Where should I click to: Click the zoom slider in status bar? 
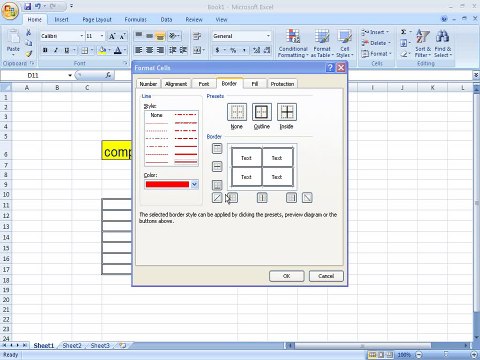click(x=446, y=355)
